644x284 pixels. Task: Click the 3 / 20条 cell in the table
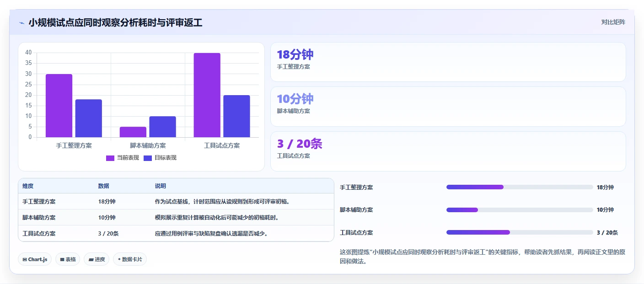[x=108, y=234]
